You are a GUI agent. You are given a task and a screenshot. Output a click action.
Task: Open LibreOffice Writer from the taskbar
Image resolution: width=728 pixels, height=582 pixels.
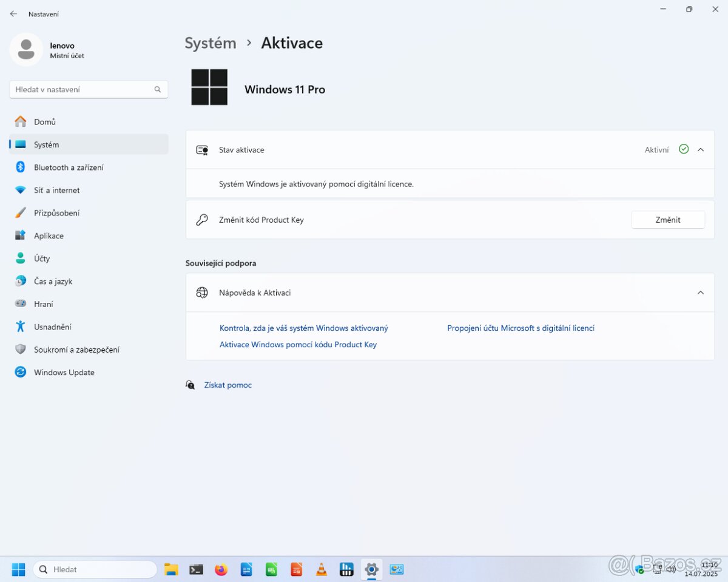pyautogui.click(x=246, y=569)
